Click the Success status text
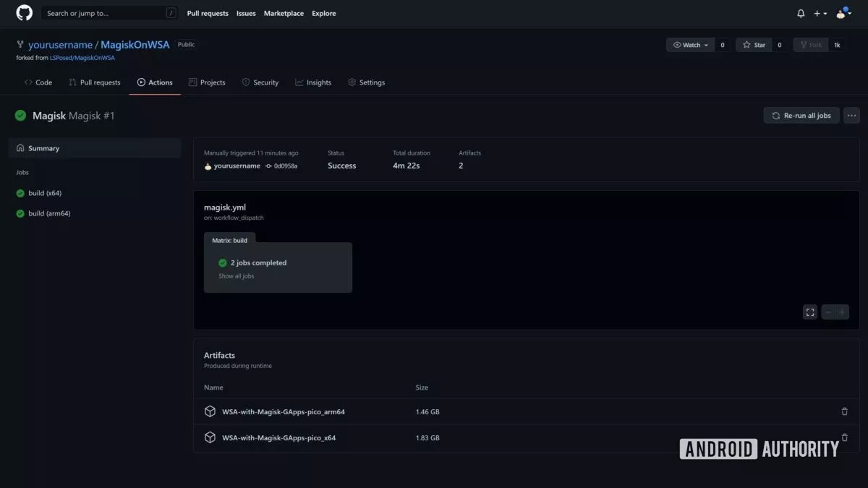Viewport: 868px width, 488px height. [x=341, y=166]
